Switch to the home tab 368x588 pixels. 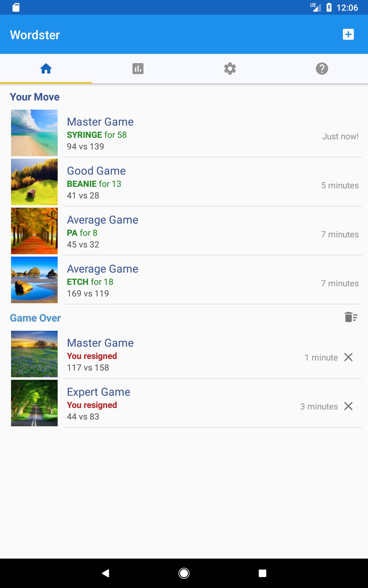[46, 69]
